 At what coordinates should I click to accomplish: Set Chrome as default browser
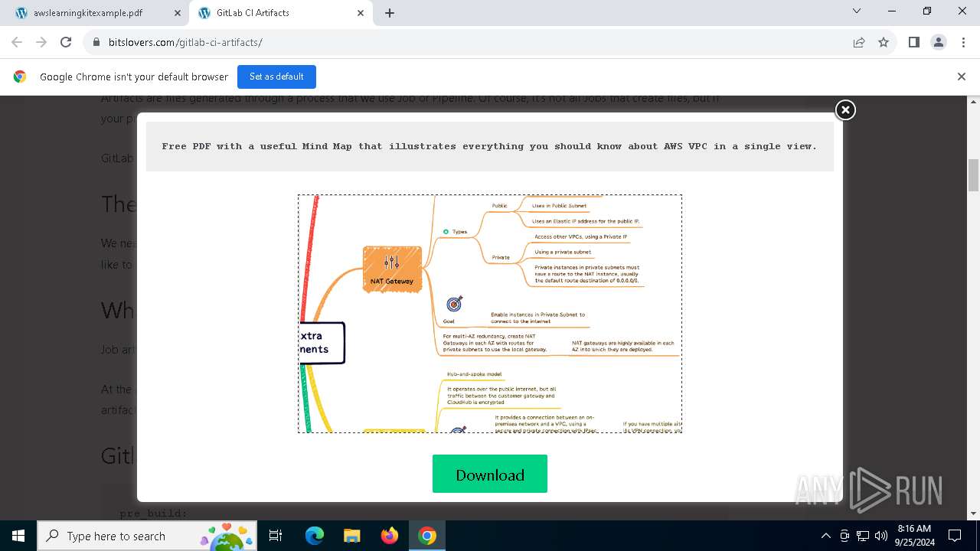(276, 77)
